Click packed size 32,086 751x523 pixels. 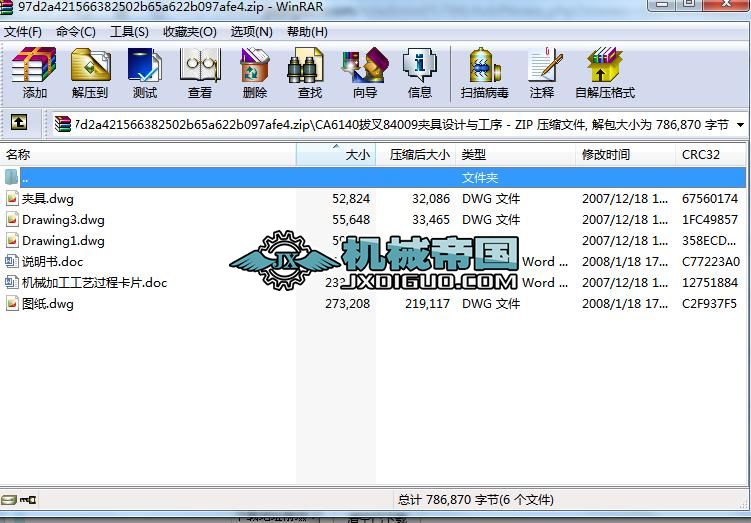[x=431, y=198]
